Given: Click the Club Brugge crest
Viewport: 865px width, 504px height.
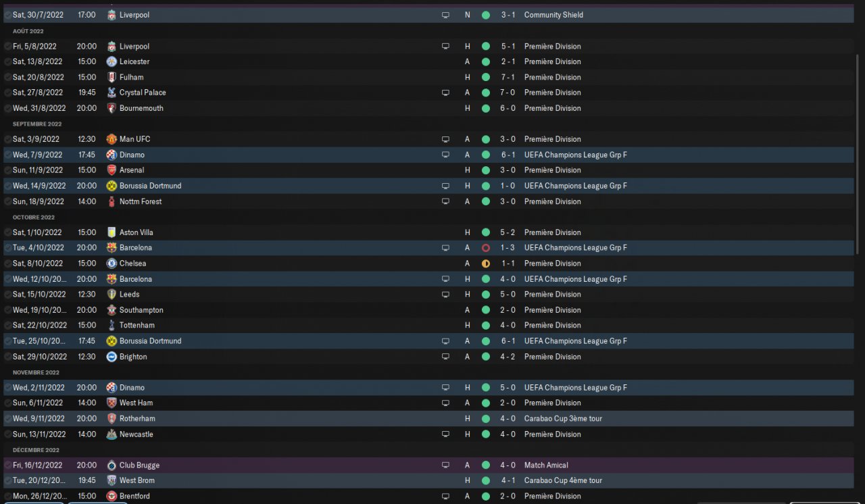Looking at the screenshot, I should [x=112, y=465].
